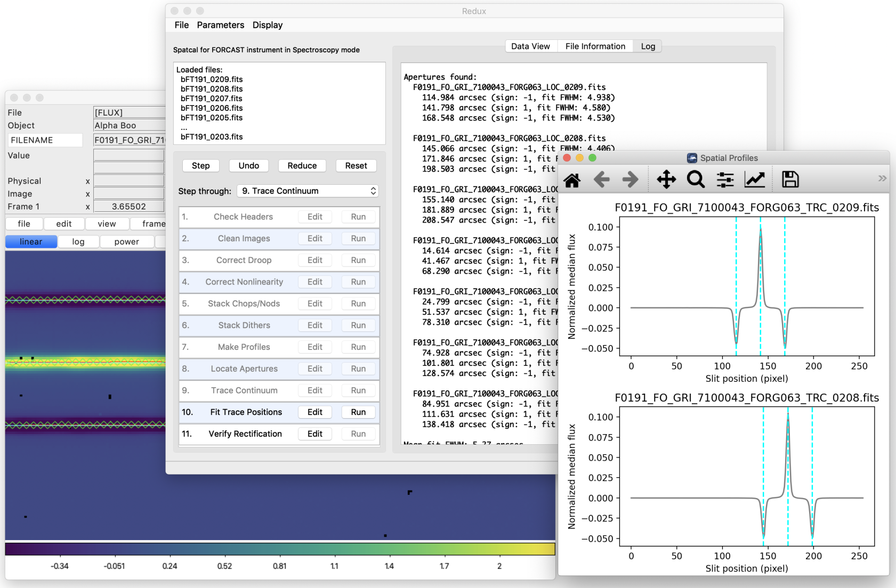Image resolution: width=896 pixels, height=588 pixels.
Task: Switch to log scaling in the image viewer
Action: pos(78,241)
